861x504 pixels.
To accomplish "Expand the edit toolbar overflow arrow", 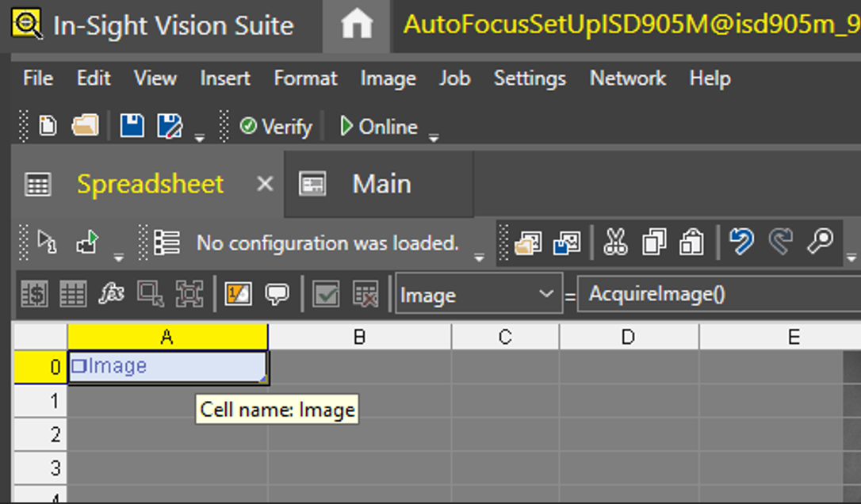I will (x=851, y=257).
